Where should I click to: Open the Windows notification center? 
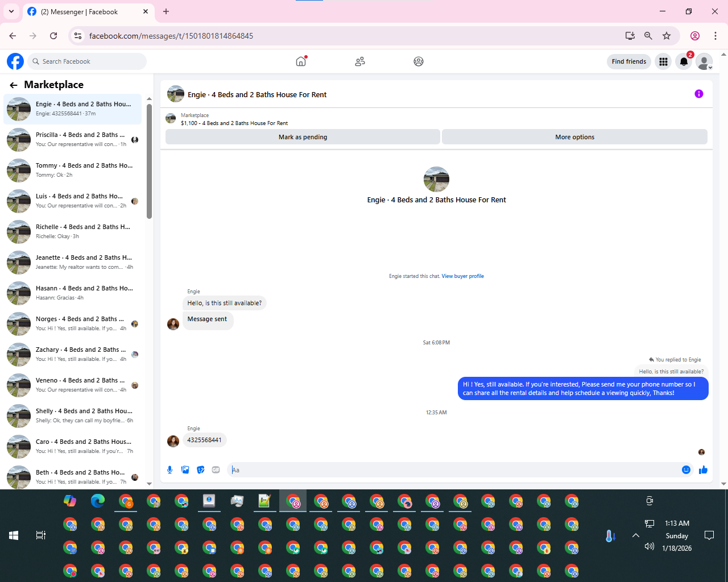point(709,535)
